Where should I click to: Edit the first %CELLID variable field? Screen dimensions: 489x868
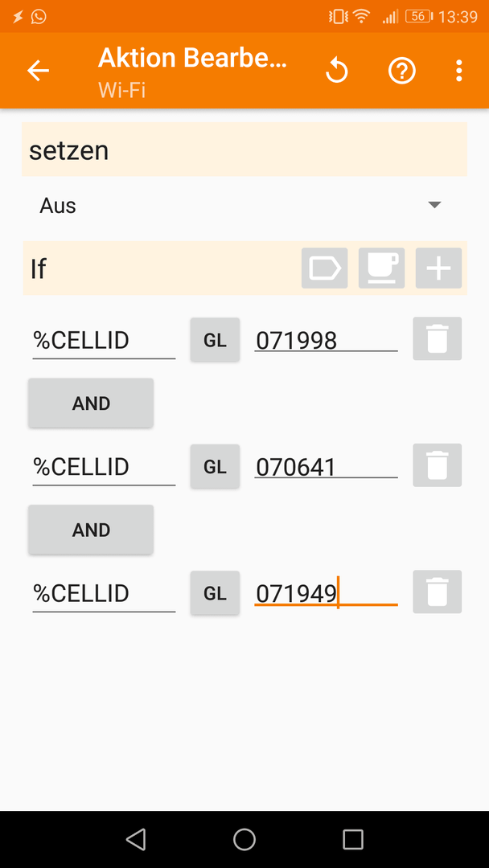(x=104, y=341)
